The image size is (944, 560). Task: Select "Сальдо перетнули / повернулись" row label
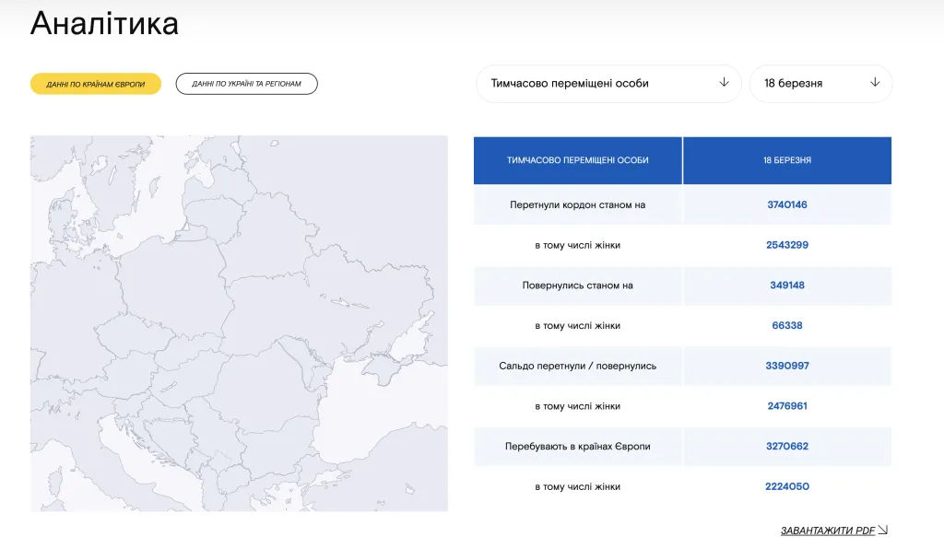pyautogui.click(x=577, y=366)
